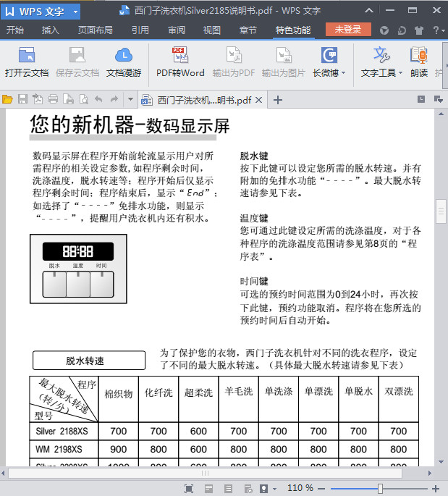Undo the last action
The image size is (448, 496).
pos(98,100)
